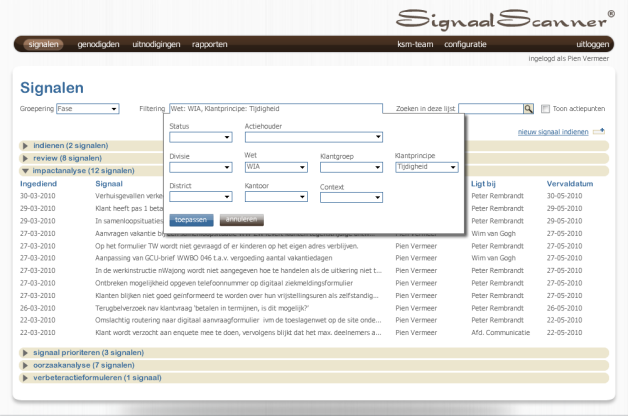
Task: Open the Kantoor dropdown
Action: tap(276, 197)
